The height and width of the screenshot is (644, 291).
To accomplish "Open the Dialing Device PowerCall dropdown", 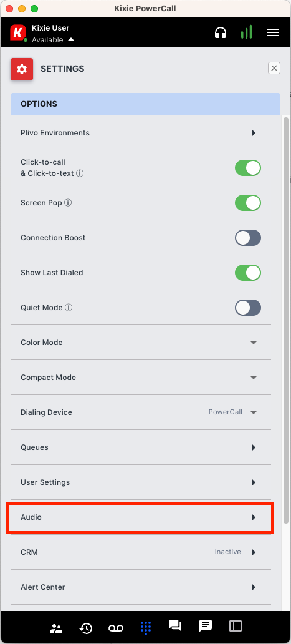I will coord(233,412).
